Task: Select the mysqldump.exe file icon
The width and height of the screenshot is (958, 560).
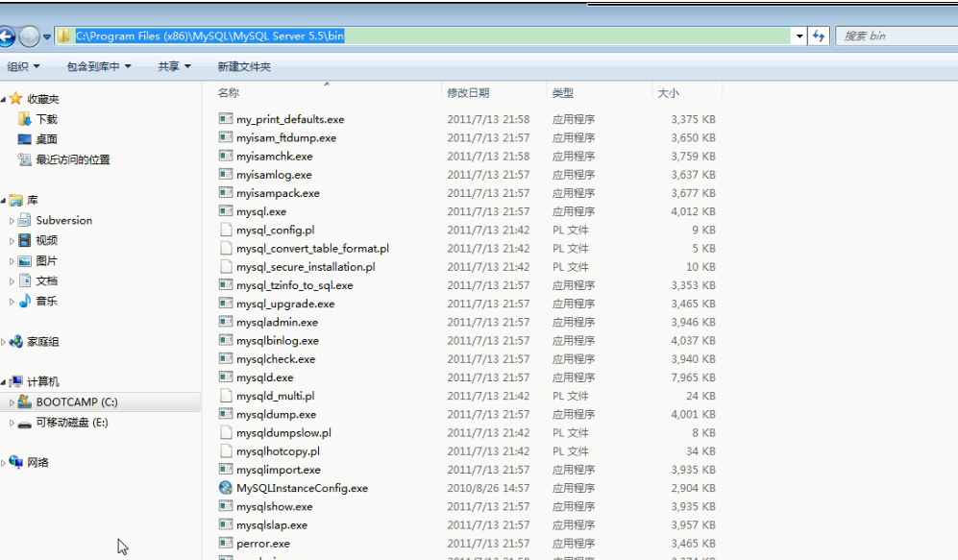Action: [226, 413]
